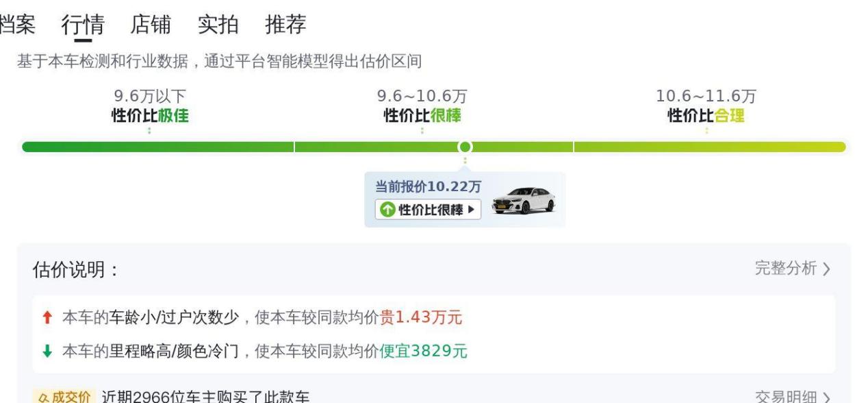Go to the 实拍 tab
868x403 pixels.
coord(218,25)
